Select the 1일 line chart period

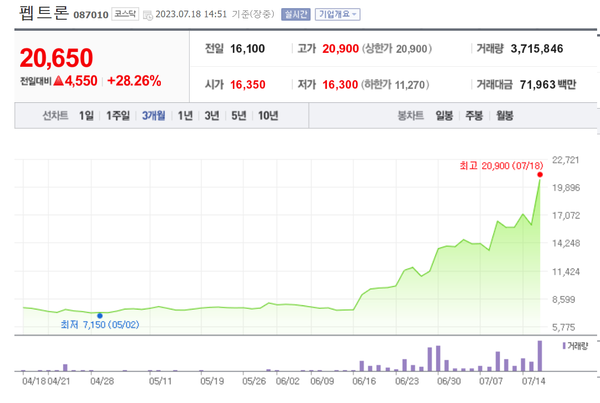87,116
